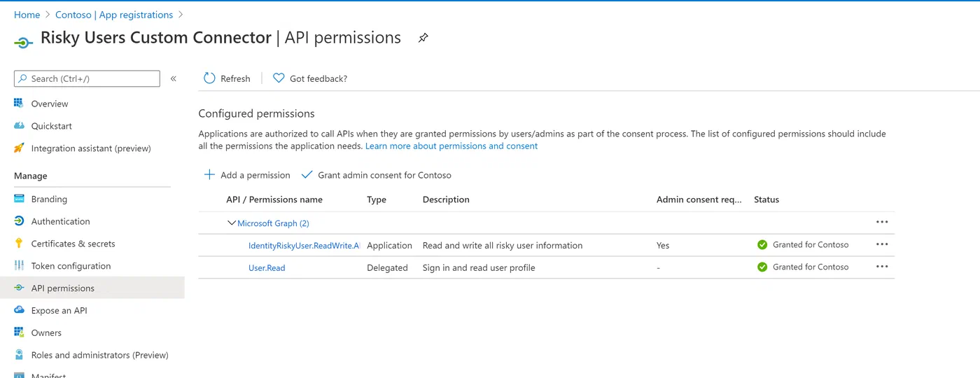
Task: Click 'Granted for Contoso' in User.Read row
Action: (811, 267)
